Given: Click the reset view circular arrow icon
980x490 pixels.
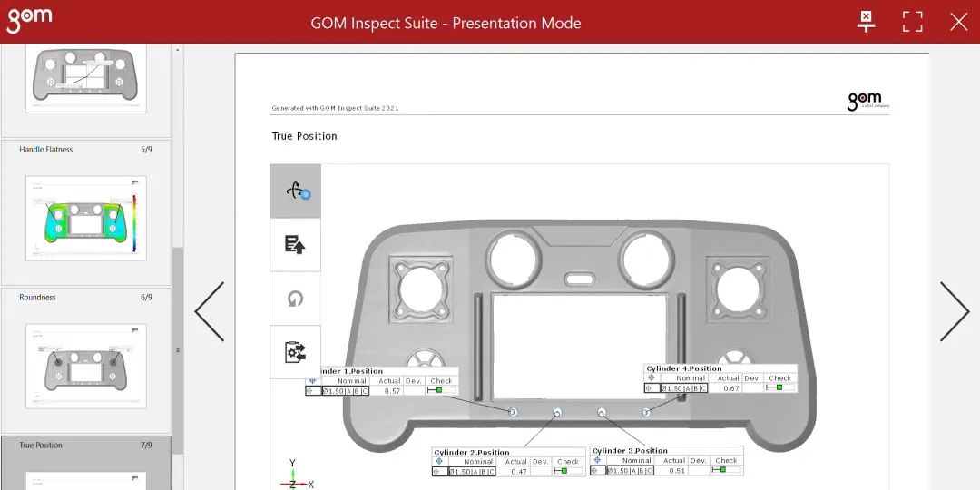Looking at the screenshot, I should (296, 299).
